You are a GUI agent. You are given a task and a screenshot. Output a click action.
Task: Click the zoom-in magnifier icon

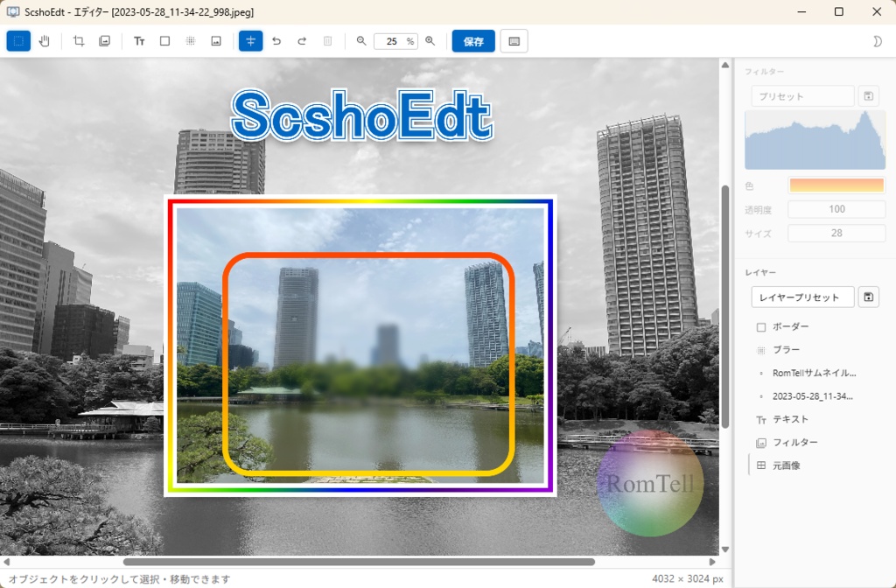tap(430, 40)
